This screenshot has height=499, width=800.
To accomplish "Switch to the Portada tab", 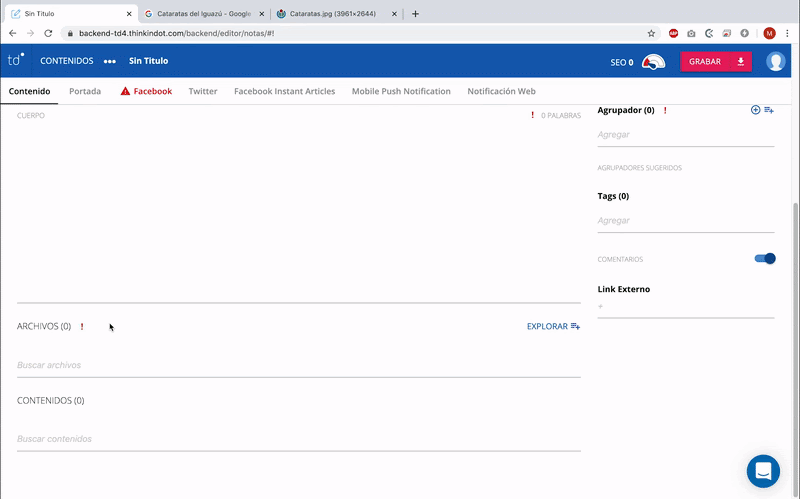I will coord(85,91).
